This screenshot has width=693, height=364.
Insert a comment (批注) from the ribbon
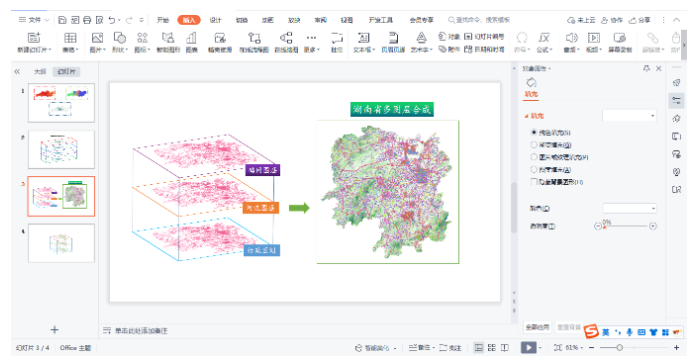[x=337, y=42]
